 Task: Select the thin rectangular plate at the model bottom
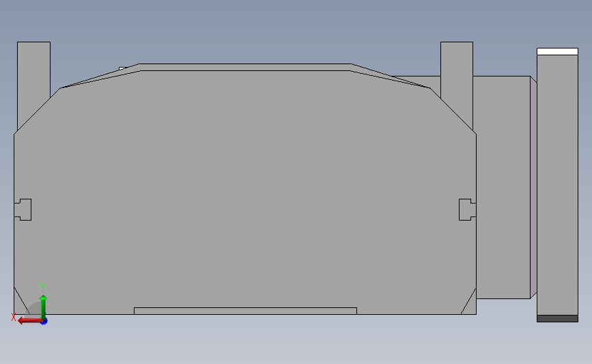coord(245,311)
